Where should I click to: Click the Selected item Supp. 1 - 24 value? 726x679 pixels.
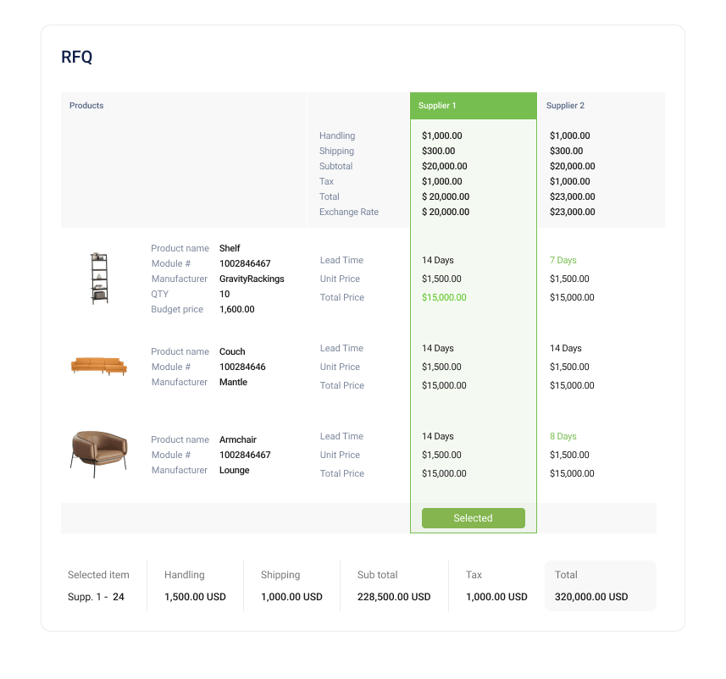coord(96,597)
